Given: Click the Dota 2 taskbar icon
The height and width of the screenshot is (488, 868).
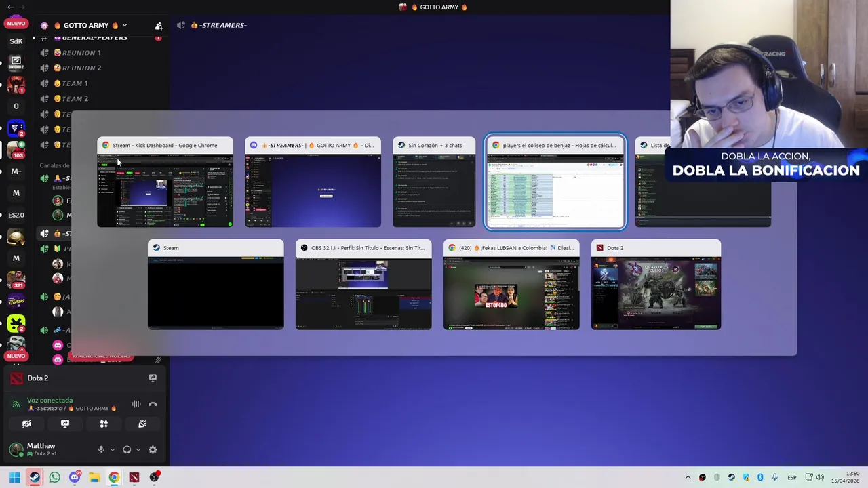Looking at the screenshot, I should pyautogui.click(x=134, y=477).
